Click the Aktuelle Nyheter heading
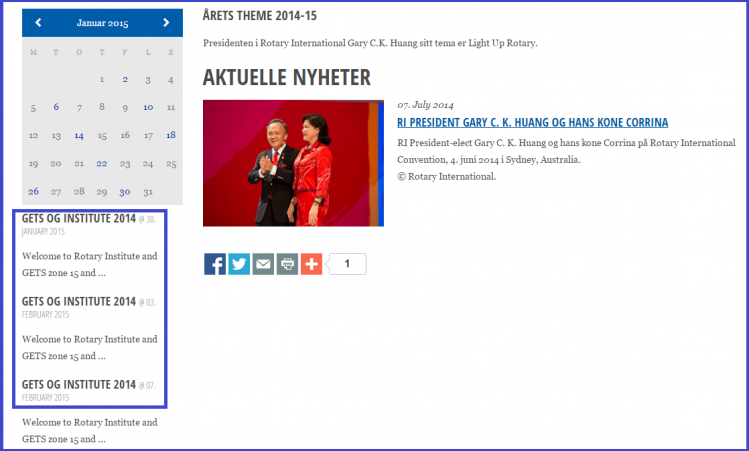749x451 pixels. [287, 77]
